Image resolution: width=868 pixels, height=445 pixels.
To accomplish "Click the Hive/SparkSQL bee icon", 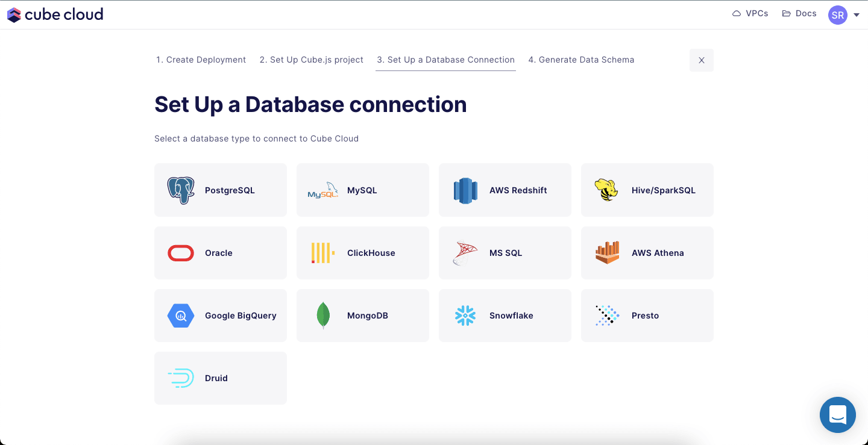I will coord(606,190).
